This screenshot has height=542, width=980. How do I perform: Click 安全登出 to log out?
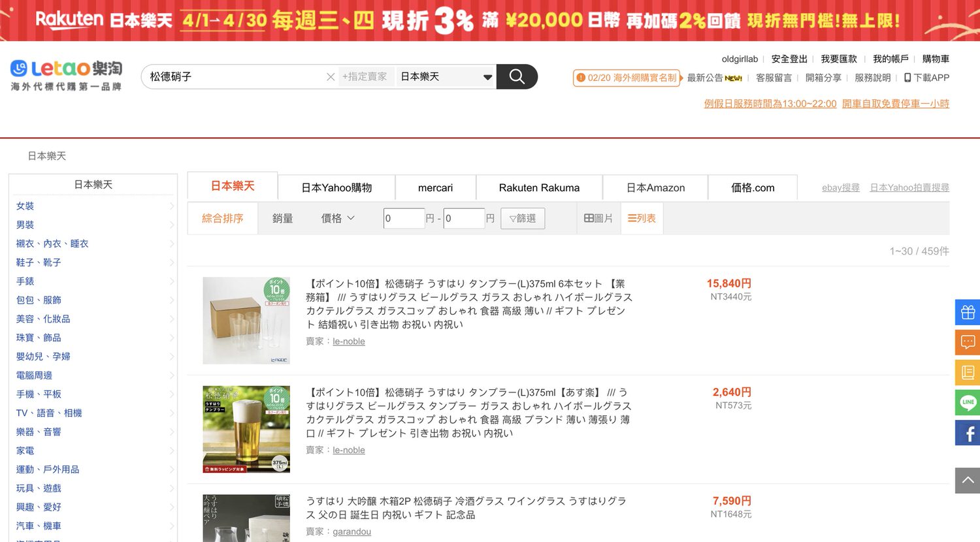(789, 59)
